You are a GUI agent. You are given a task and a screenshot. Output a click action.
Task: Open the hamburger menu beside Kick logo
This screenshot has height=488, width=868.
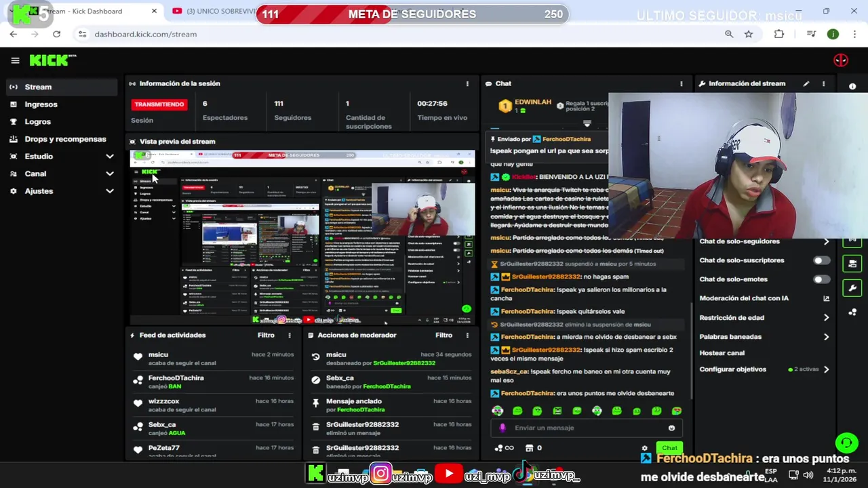15,60
